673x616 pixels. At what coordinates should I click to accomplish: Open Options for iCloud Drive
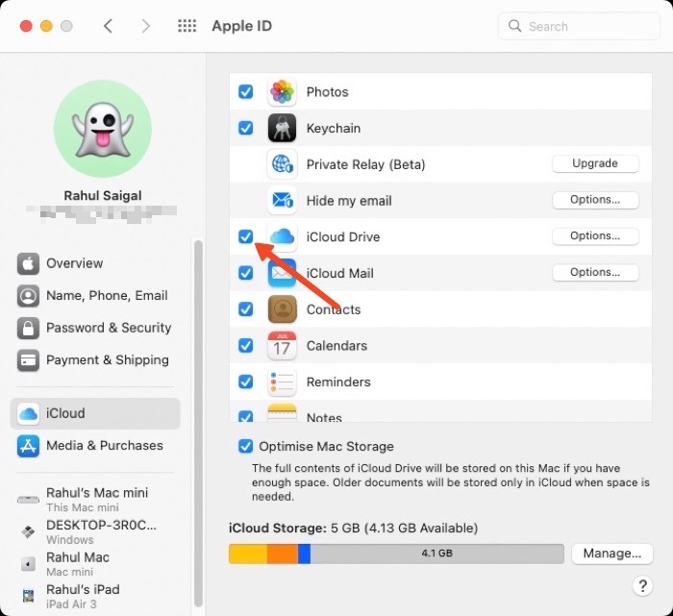595,236
